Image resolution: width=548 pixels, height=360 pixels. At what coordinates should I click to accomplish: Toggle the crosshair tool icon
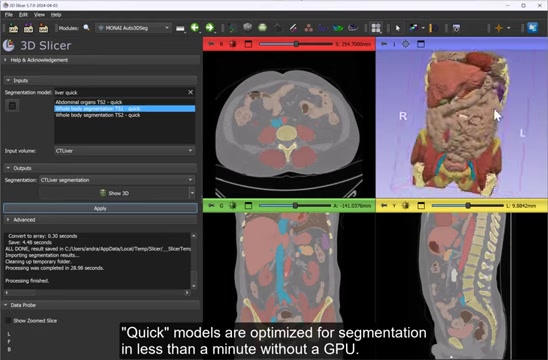(499, 28)
